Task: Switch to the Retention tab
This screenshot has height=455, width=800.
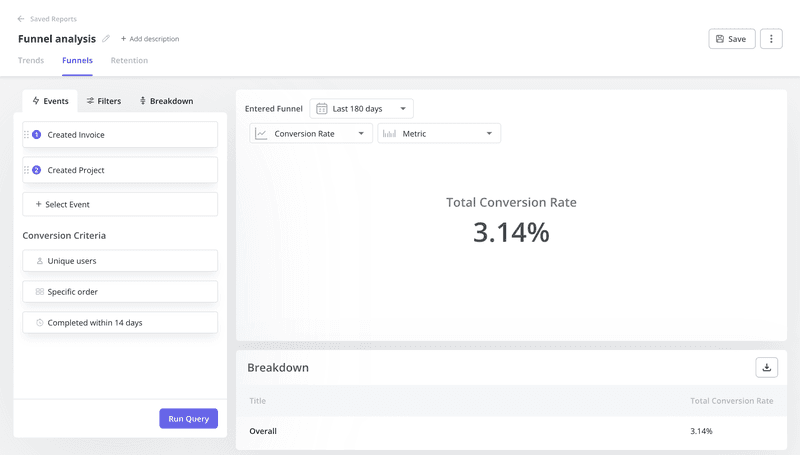Action: pos(129,61)
